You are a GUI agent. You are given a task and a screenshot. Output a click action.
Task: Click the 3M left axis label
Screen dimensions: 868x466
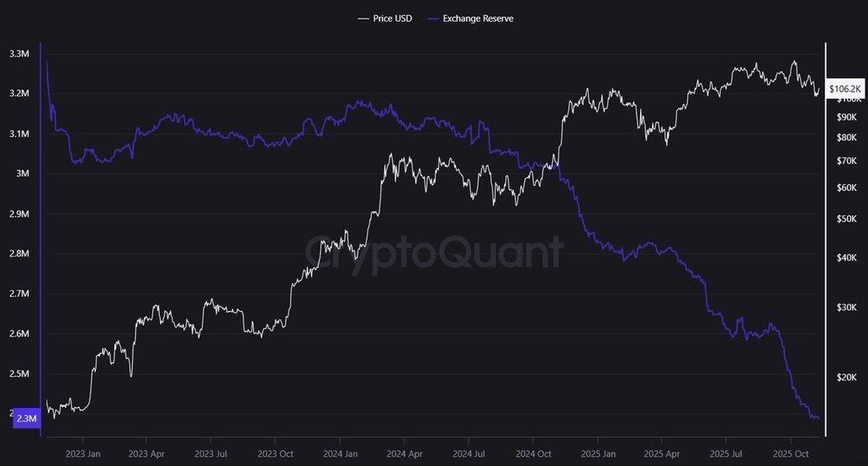pyautogui.click(x=23, y=174)
